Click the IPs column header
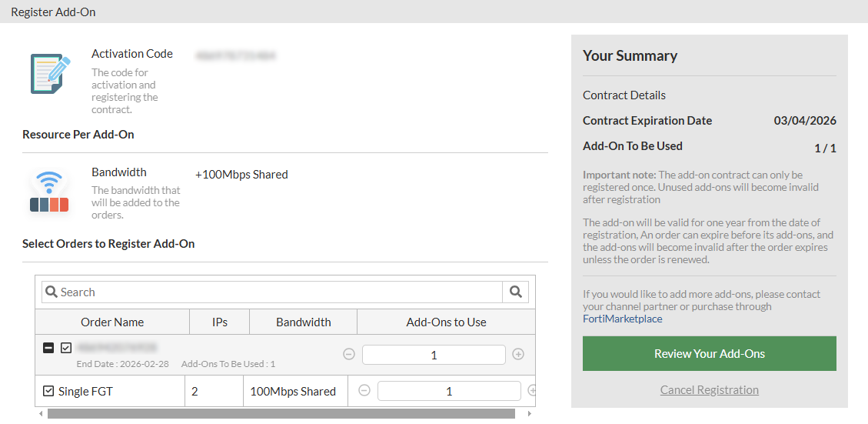Screen dimensions: 868x424 click(219, 322)
